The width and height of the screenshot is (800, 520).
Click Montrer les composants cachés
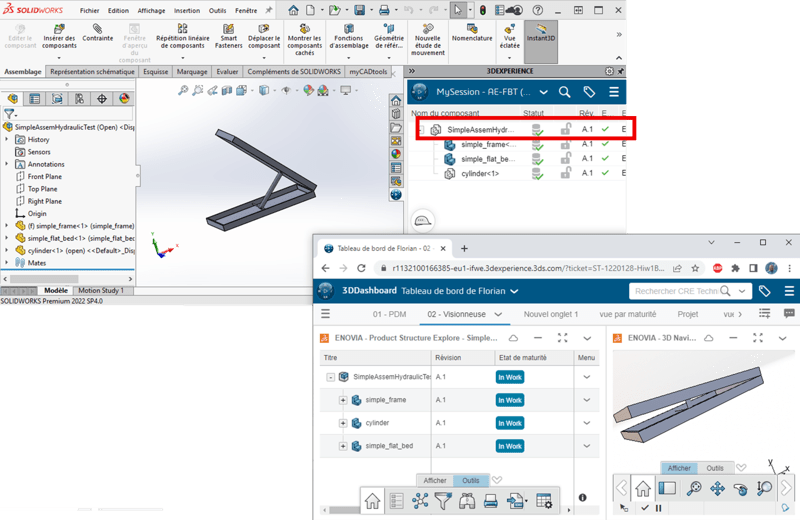click(x=305, y=39)
